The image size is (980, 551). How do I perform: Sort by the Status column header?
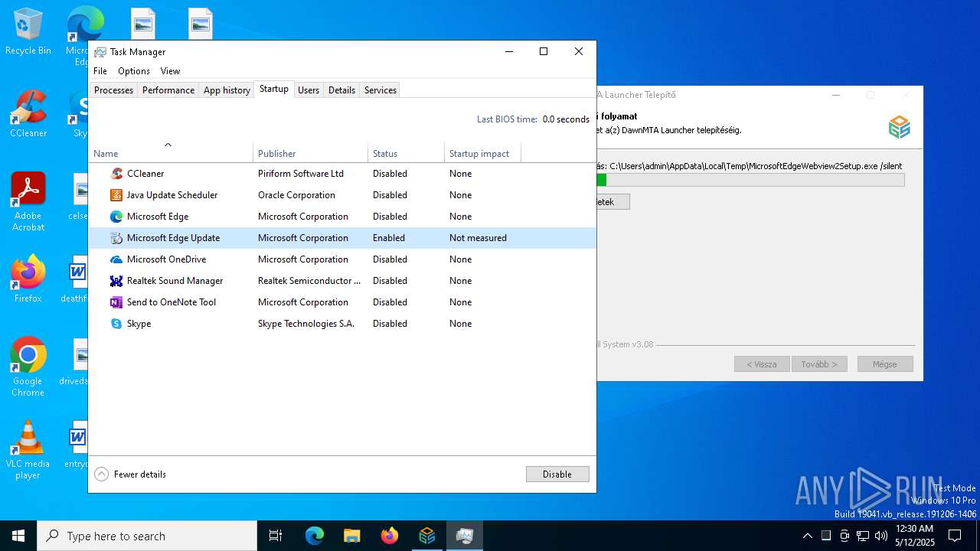[406, 152]
